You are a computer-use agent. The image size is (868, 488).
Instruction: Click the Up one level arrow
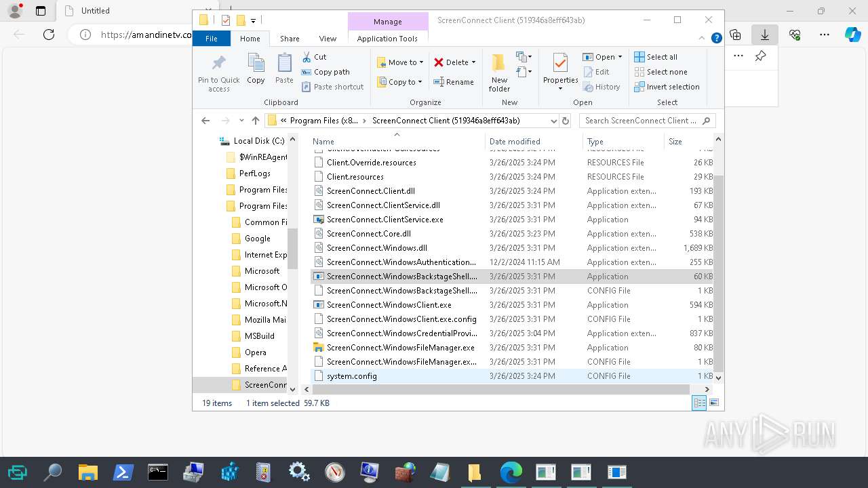[x=255, y=121]
